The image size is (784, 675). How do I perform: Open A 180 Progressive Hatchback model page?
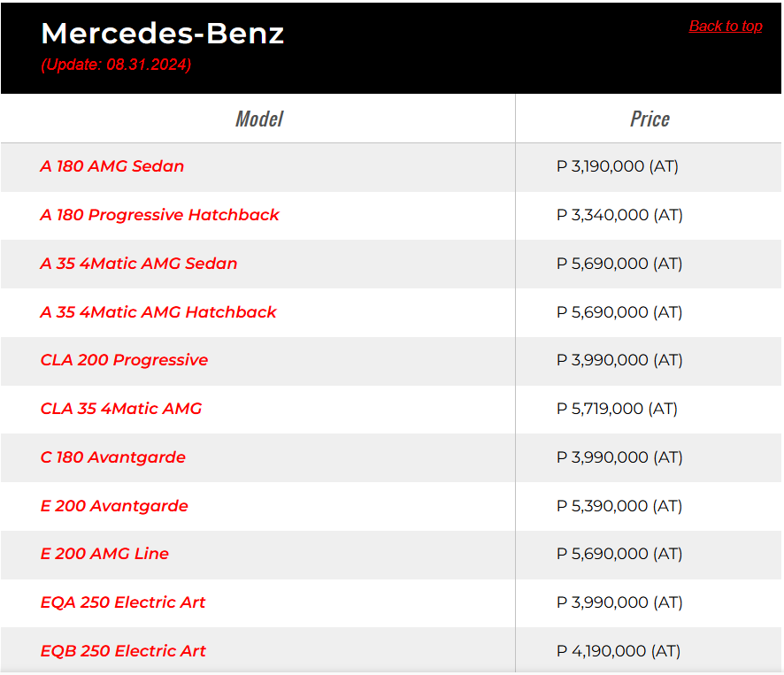[159, 215]
